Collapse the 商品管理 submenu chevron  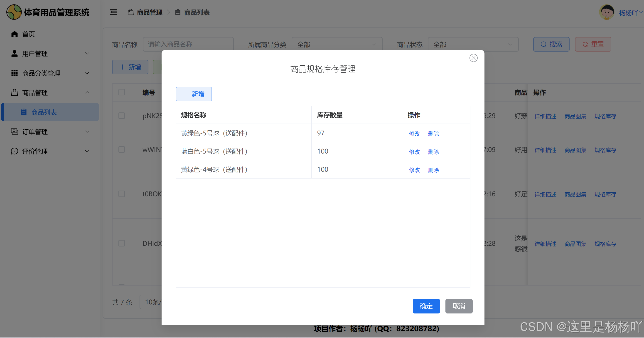(87, 93)
